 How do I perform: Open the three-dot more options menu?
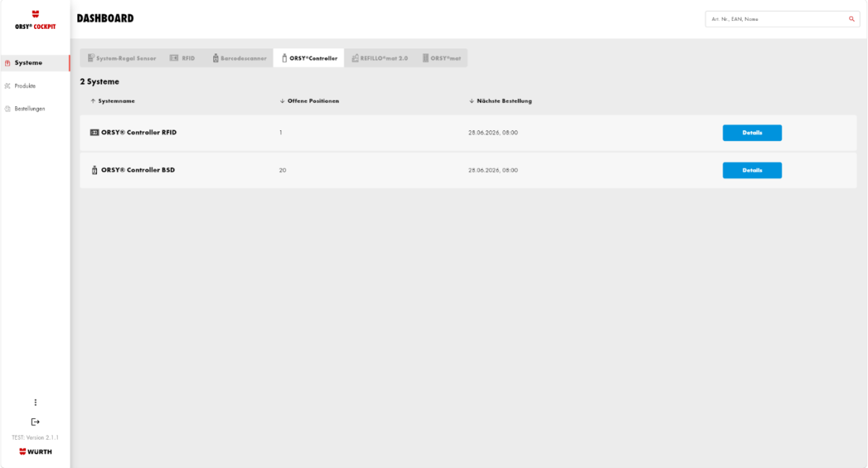pyautogui.click(x=35, y=402)
